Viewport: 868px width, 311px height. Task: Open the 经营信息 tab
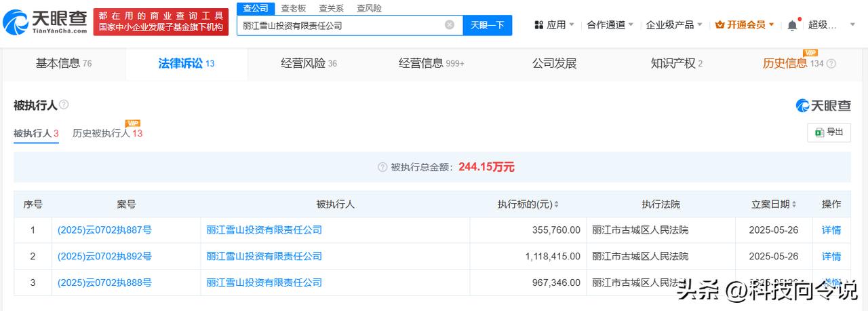(431, 64)
